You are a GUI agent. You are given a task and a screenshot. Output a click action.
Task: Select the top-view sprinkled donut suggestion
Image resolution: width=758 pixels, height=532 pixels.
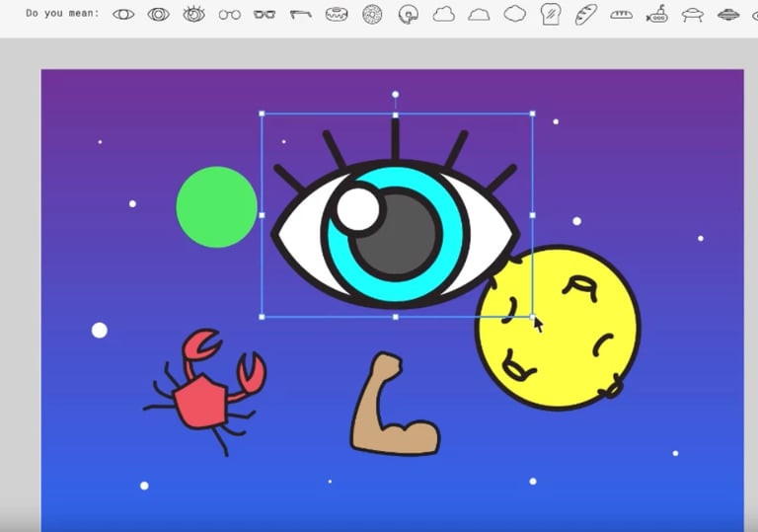click(x=372, y=14)
